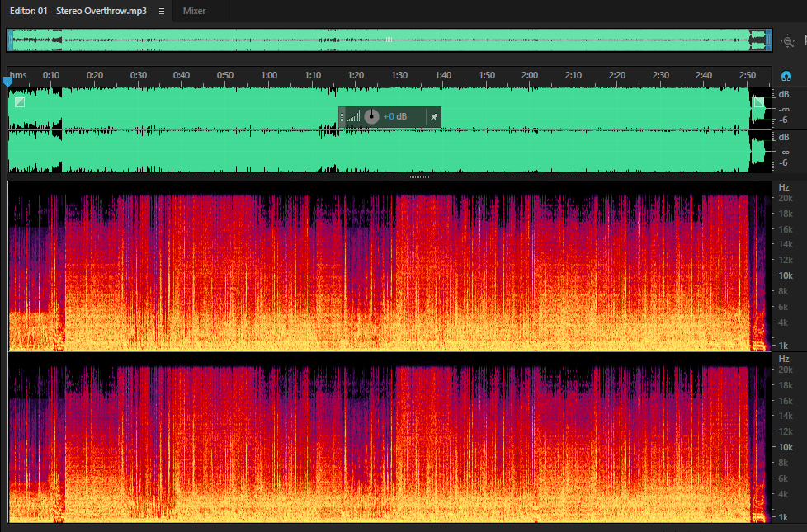Click the blue headphone preview icon
This screenshot has width=807, height=532.
coord(786,76)
